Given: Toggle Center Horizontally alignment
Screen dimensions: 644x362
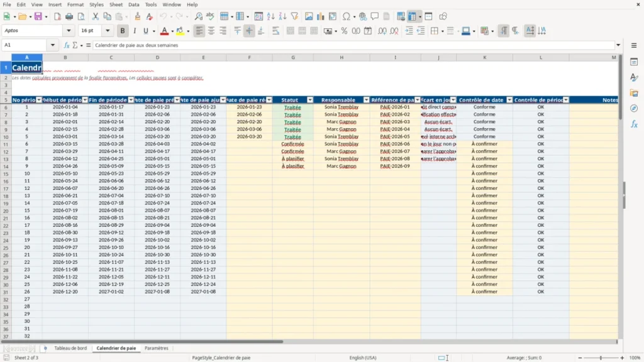Looking at the screenshot, I should pyautogui.click(x=211, y=31).
